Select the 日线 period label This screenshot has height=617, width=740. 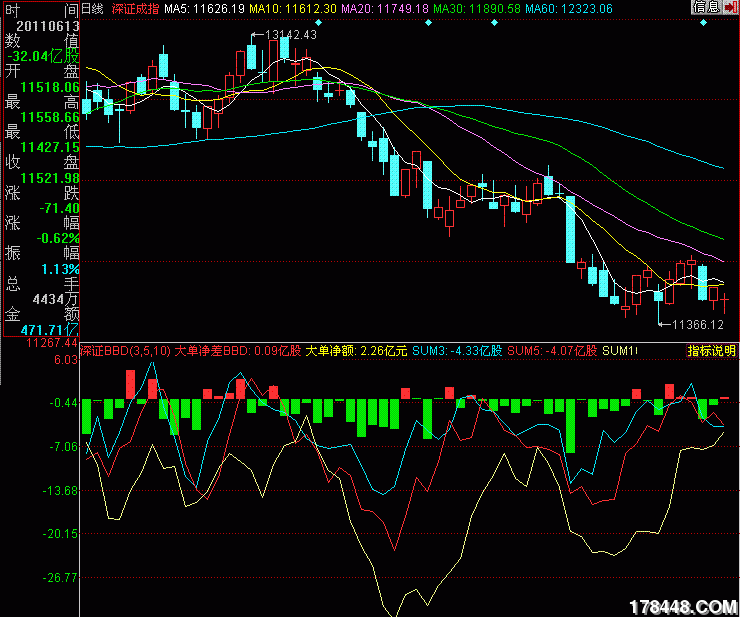coord(92,8)
